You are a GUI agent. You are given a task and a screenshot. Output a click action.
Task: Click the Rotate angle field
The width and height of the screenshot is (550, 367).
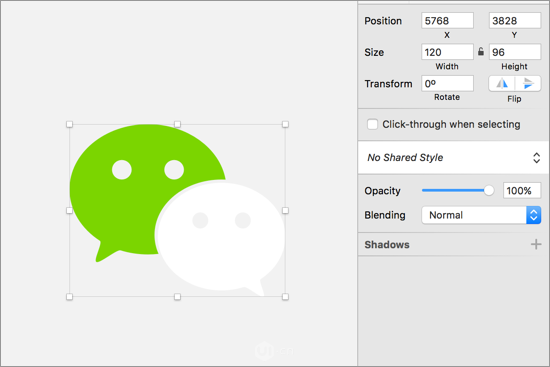(x=447, y=84)
